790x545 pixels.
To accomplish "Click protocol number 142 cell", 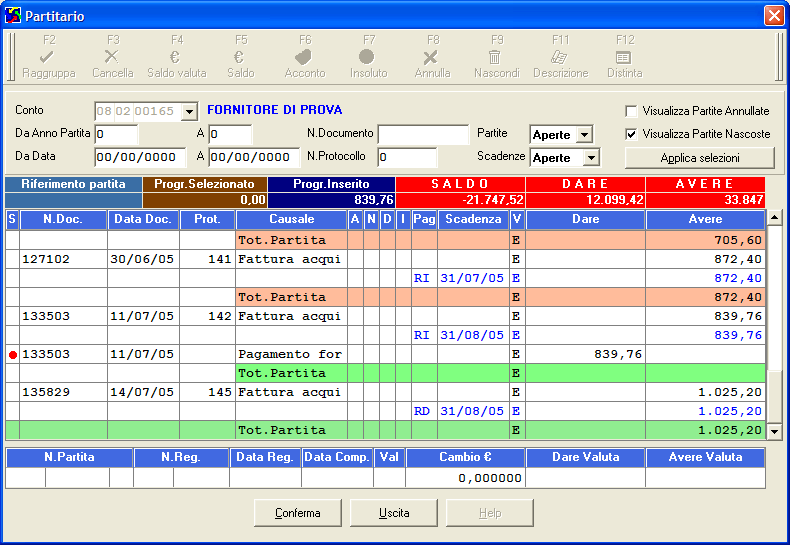I will coord(207,316).
